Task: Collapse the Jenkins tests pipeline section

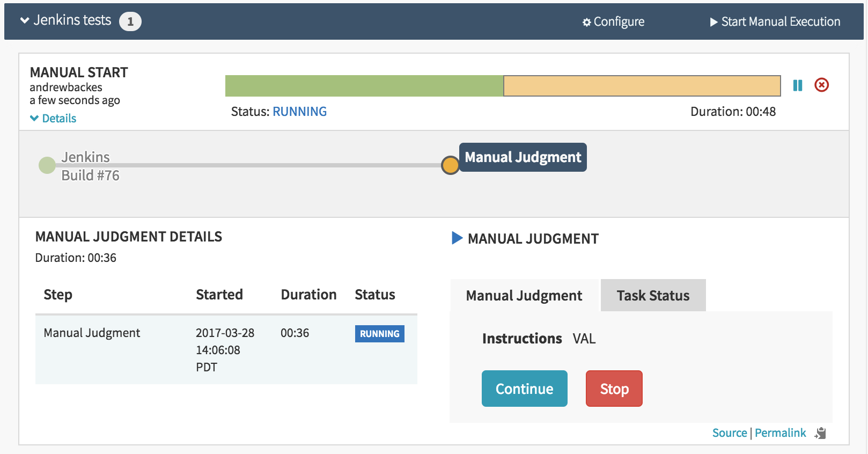Action: [25, 21]
